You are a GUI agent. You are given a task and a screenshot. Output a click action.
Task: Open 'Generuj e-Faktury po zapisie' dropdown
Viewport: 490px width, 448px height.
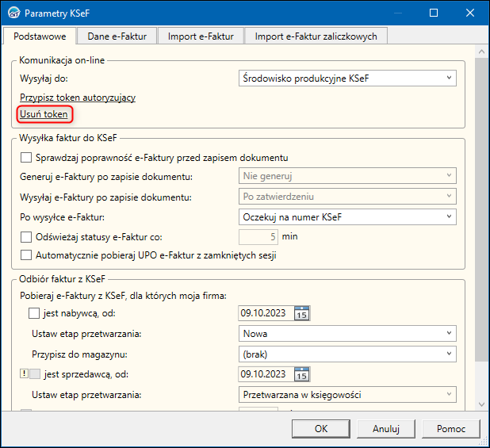(x=347, y=176)
